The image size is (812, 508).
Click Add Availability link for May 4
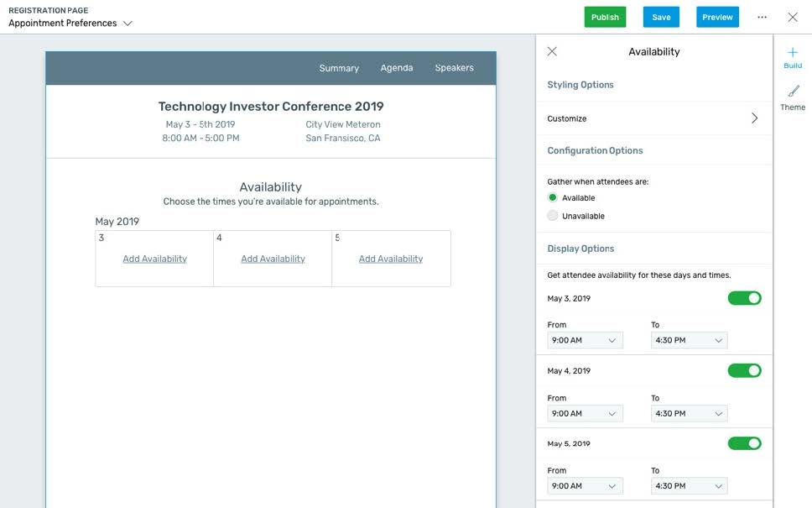273,259
